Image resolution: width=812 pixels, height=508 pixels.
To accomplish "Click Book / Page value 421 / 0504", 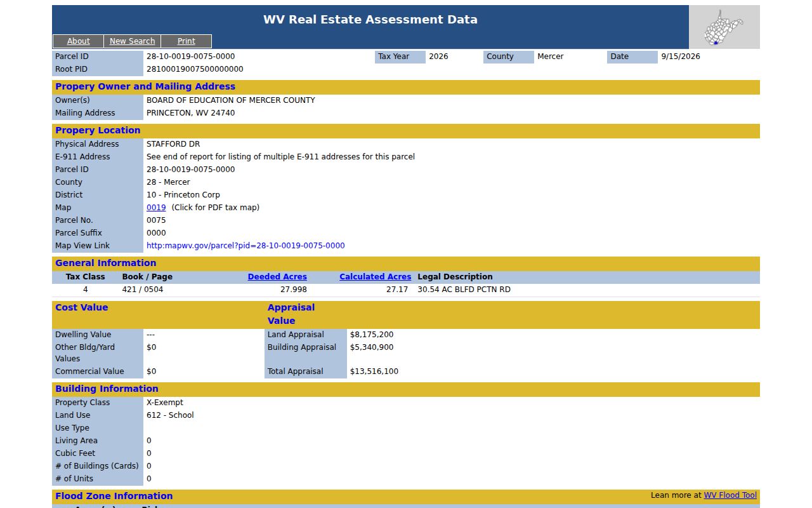I will pos(143,290).
